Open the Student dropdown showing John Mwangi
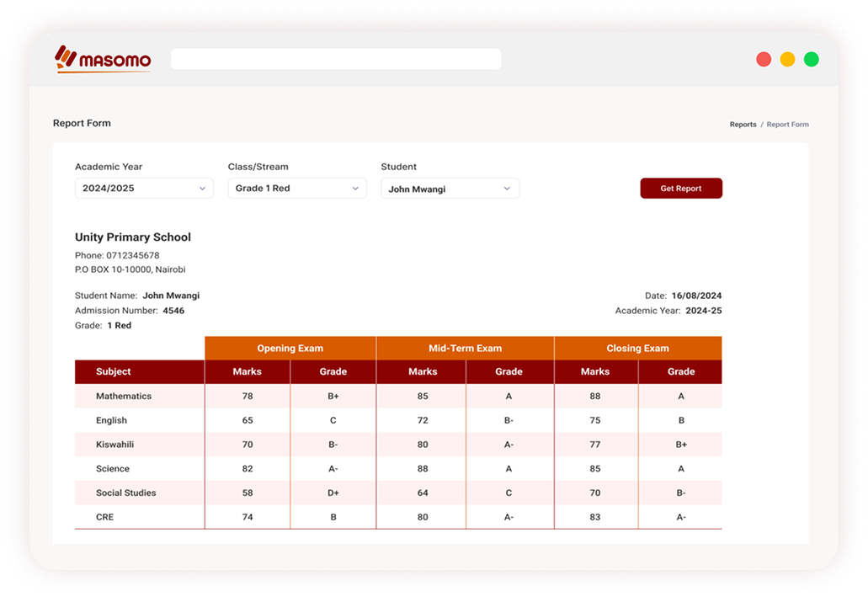Screen dimensions: 868x597 tap(450, 189)
